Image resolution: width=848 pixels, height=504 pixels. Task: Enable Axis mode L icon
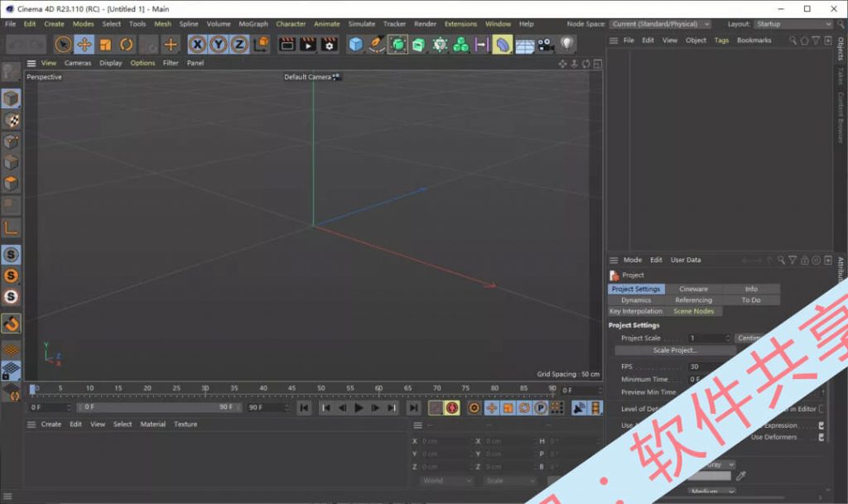point(11,228)
